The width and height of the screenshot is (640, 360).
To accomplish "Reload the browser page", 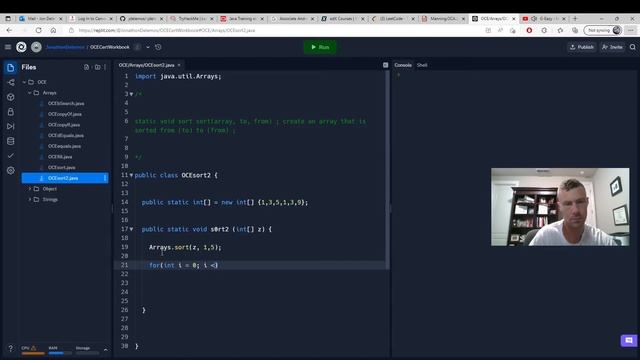I will pyautogui.click(x=38, y=30).
